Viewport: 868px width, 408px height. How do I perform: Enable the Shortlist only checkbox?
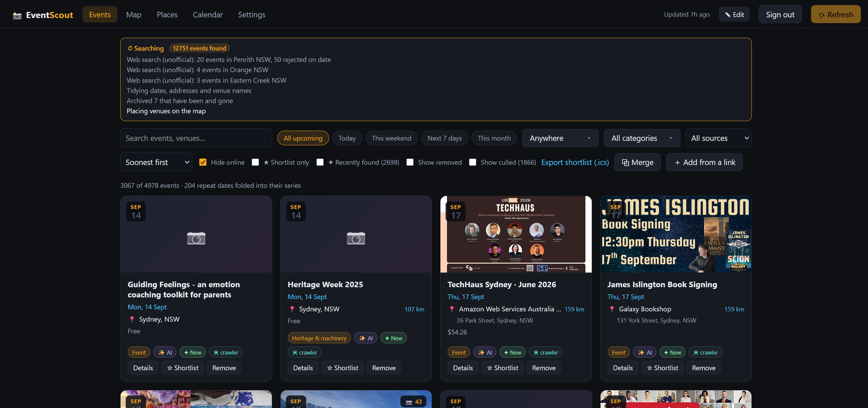[x=255, y=162]
